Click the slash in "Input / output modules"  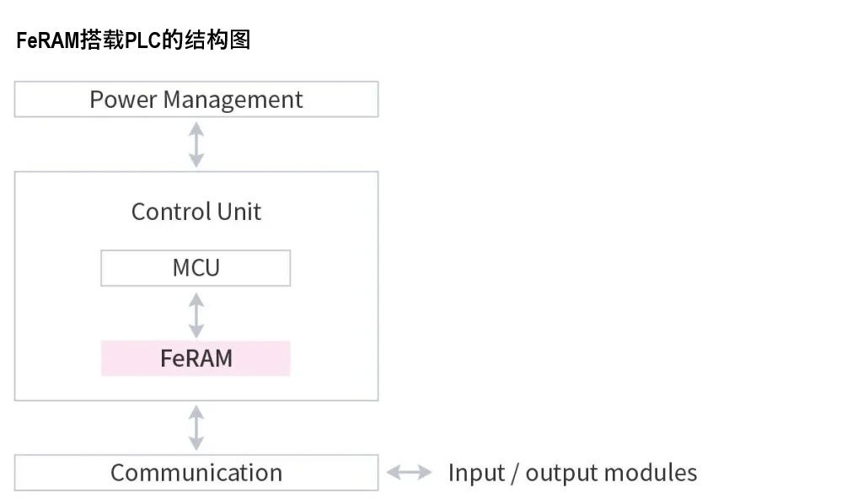pyautogui.click(x=514, y=473)
